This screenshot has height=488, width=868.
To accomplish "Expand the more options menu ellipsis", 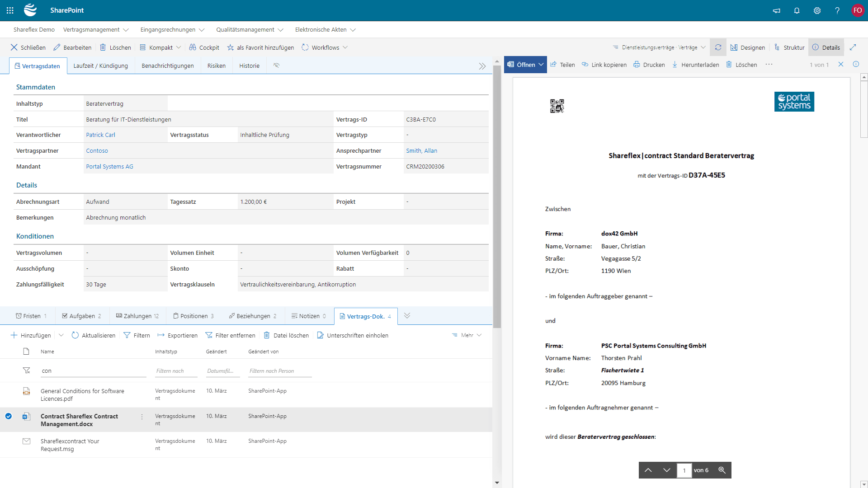I will 769,64.
